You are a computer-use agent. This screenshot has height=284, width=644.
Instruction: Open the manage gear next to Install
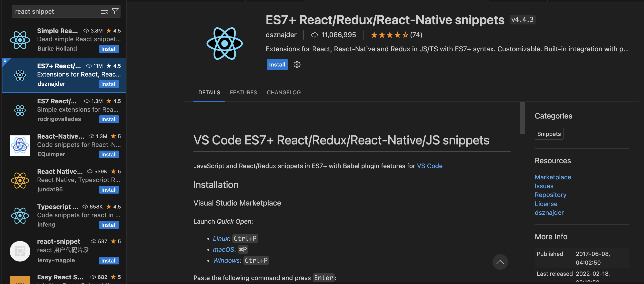297,65
